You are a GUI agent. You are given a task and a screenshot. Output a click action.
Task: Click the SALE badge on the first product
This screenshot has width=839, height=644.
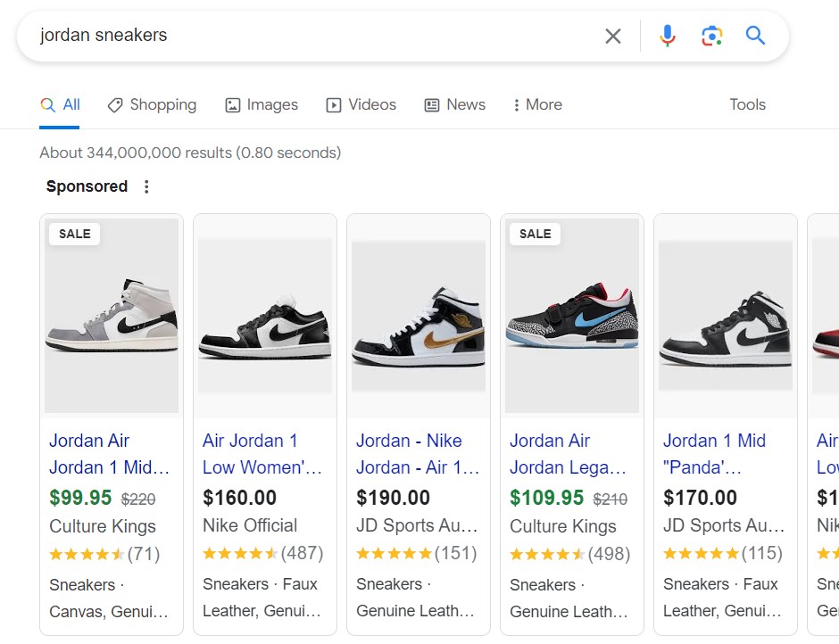tap(74, 234)
